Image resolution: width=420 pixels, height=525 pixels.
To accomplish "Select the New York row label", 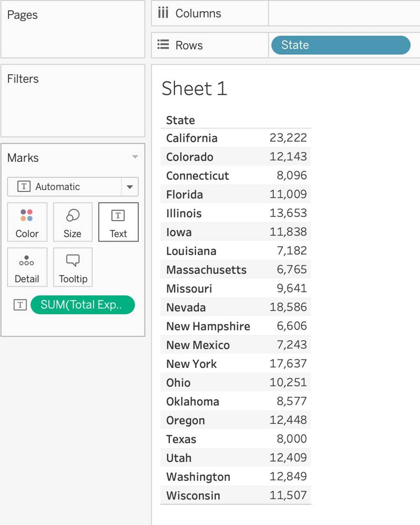I will click(191, 364).
